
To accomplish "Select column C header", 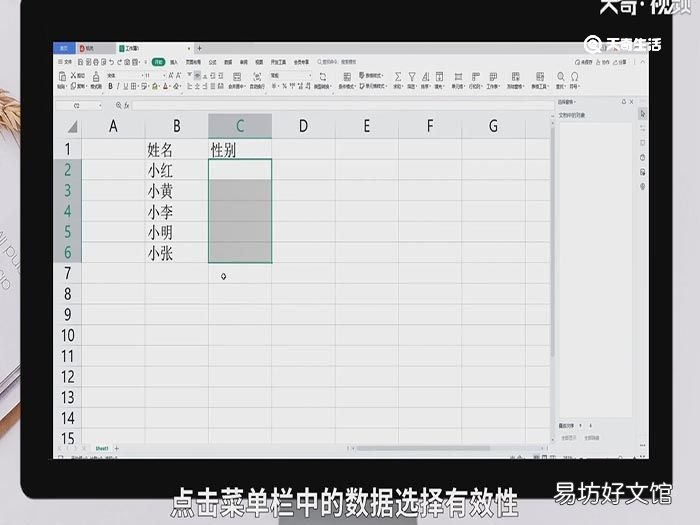I will (x=240, y=126).
